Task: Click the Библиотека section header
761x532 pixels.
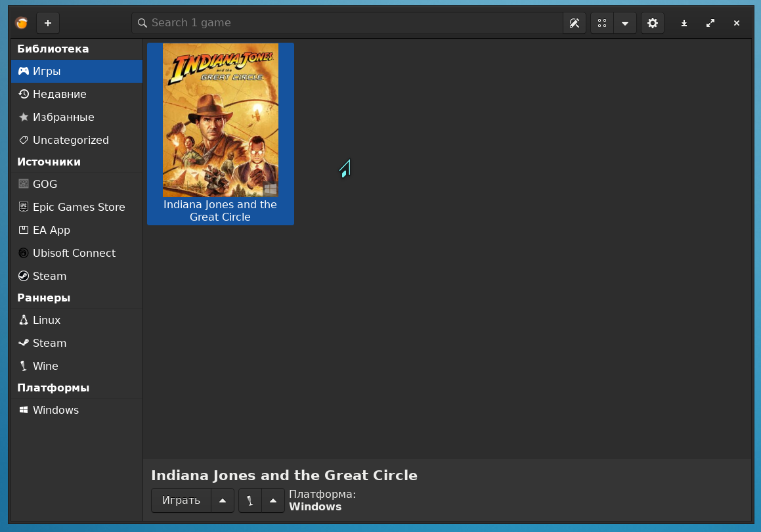Action: (53, 49)
